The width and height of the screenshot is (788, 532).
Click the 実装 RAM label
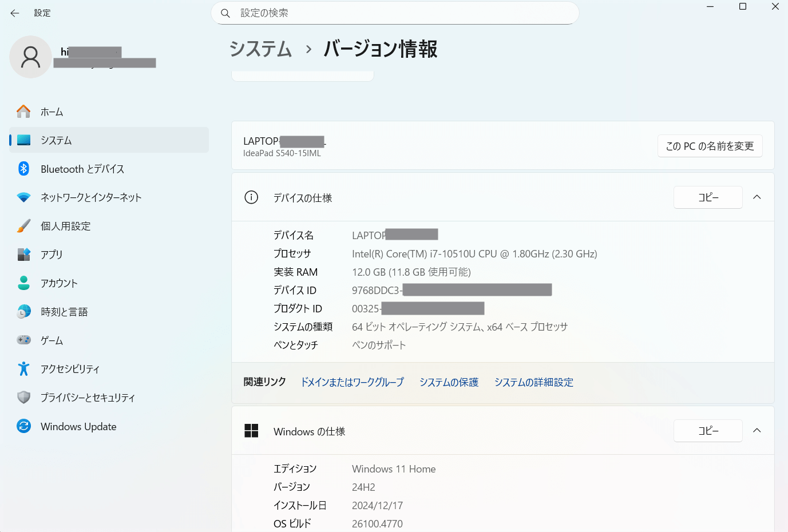(295, 272)
